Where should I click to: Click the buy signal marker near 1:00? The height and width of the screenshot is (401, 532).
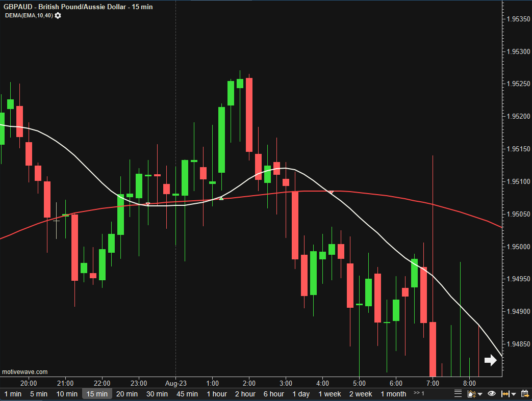(x=221, y=198)
